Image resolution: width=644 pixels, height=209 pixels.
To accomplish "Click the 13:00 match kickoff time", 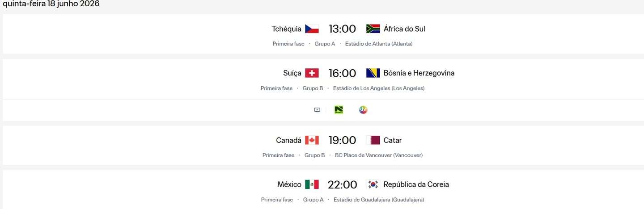I will [x=342, y=29].
